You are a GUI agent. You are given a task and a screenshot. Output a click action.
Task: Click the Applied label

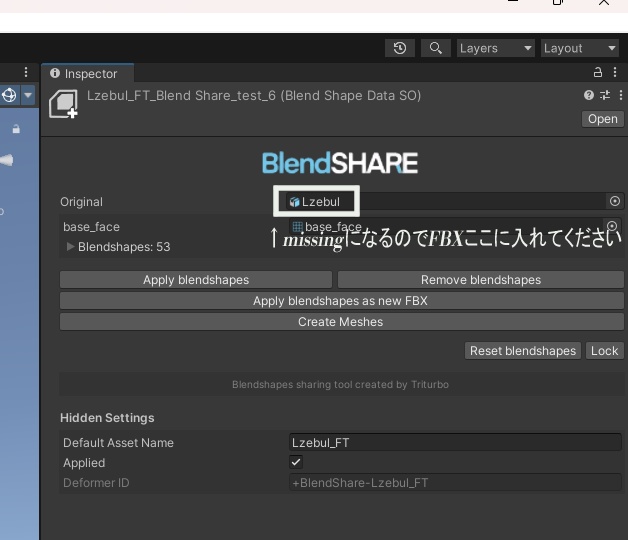tap(84, 463)
